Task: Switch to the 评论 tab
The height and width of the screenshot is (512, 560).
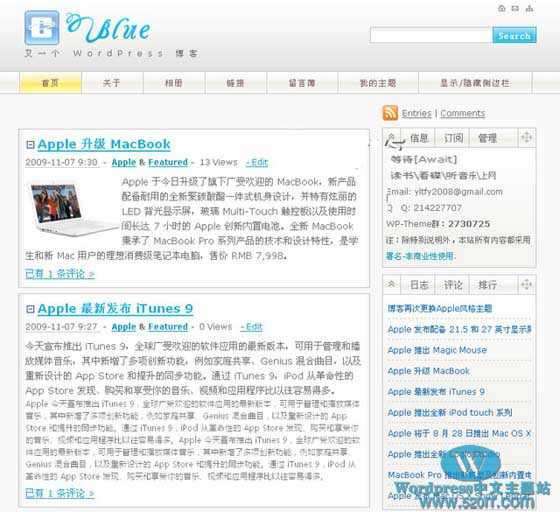Action: pos(453,285)
